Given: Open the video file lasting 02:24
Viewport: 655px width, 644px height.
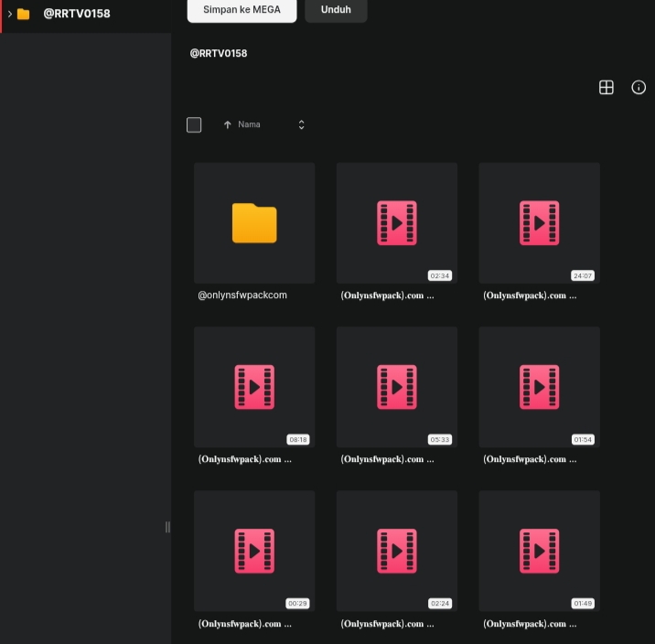Looking at the screenshot, I should click(x=396, y=551).
